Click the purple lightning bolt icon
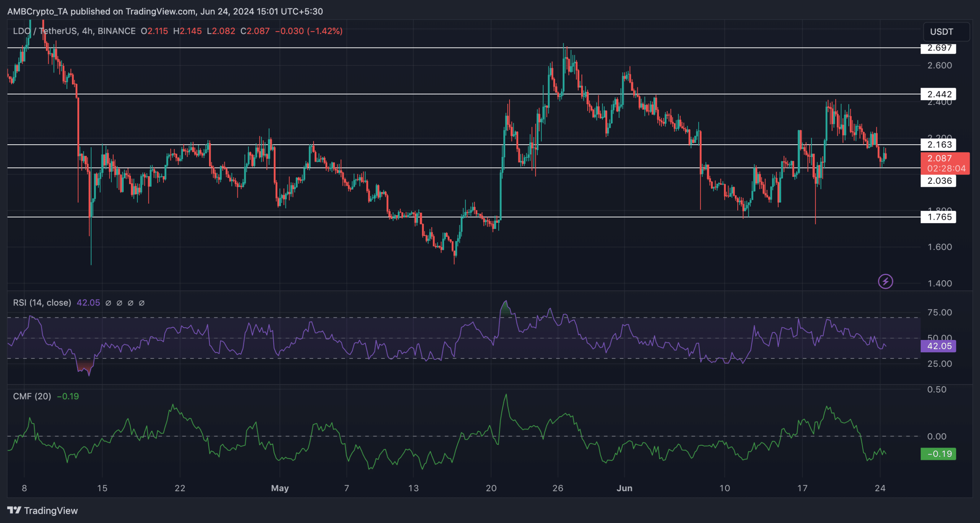This screenshot has height=523, width=980. (885, 282)
